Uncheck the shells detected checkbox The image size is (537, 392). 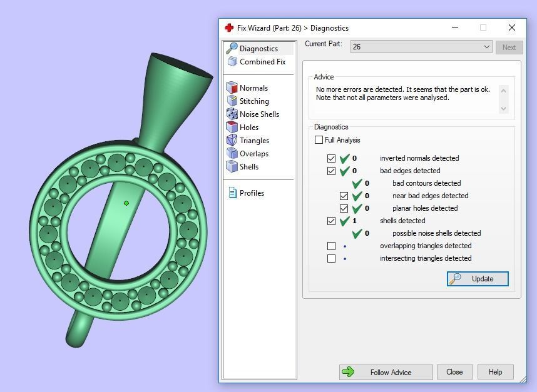(331, 221)
